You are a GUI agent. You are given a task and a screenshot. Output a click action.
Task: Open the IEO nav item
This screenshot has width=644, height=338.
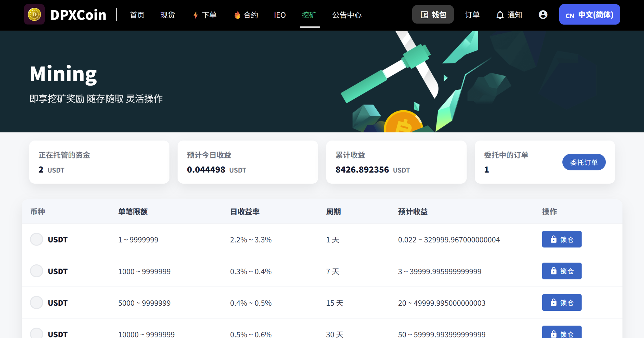[280, 15]
